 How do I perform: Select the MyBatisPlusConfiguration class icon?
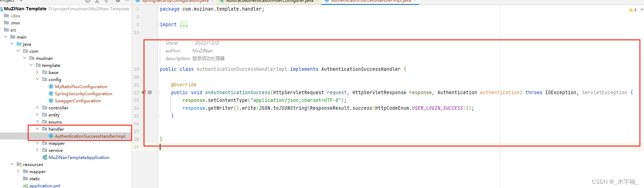51,86
